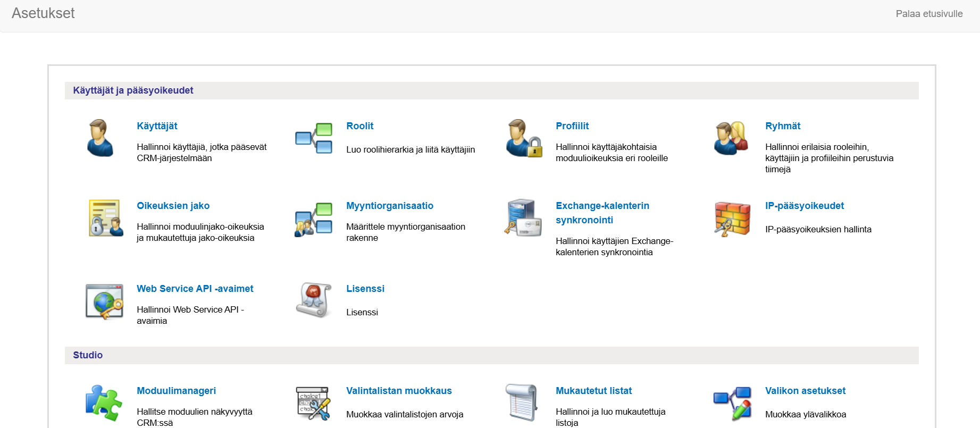The image size is (980, 428).
Task: Click the Oikeuksien jako certificate icon
Action: (106, 218)
